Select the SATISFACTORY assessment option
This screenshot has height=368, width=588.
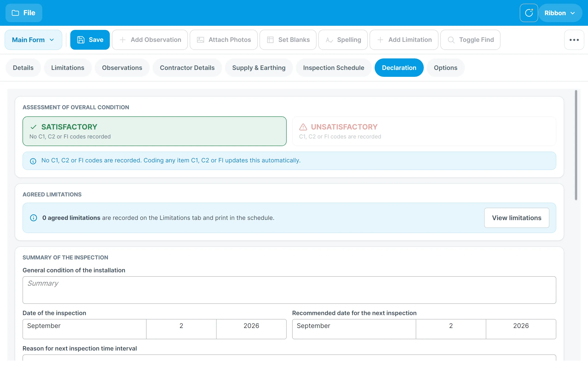[x=155, y=131]
